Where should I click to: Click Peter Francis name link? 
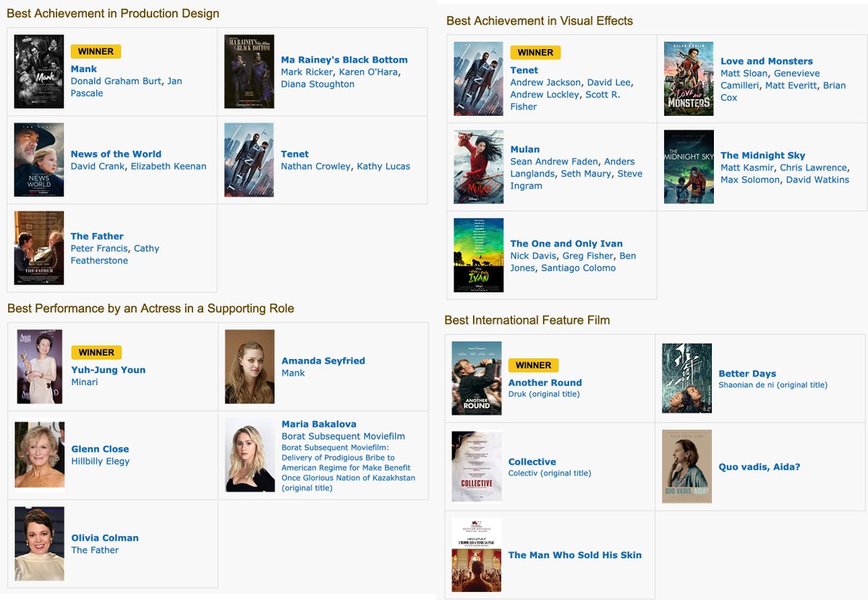pos(99,248)
